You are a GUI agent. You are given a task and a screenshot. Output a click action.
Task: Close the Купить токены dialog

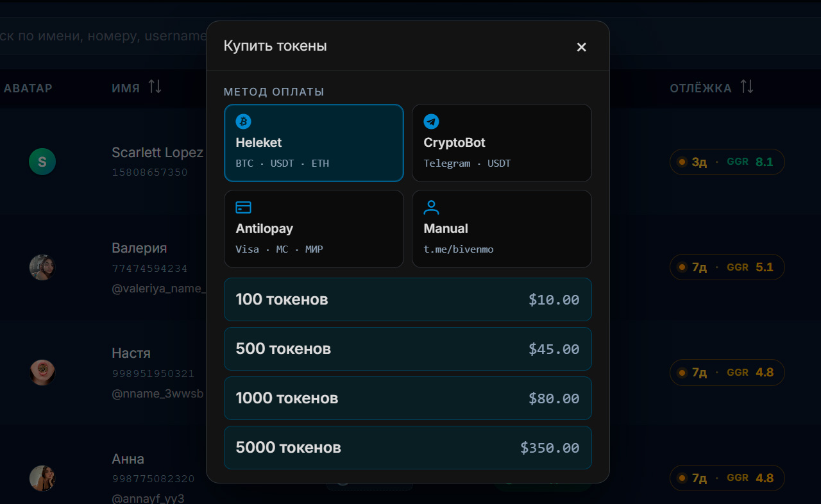coord(582,47)
